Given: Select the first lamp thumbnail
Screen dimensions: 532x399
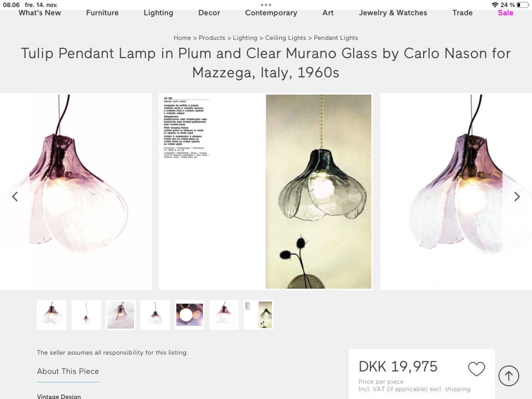Looking at the screenshot, I should (52, 315).
